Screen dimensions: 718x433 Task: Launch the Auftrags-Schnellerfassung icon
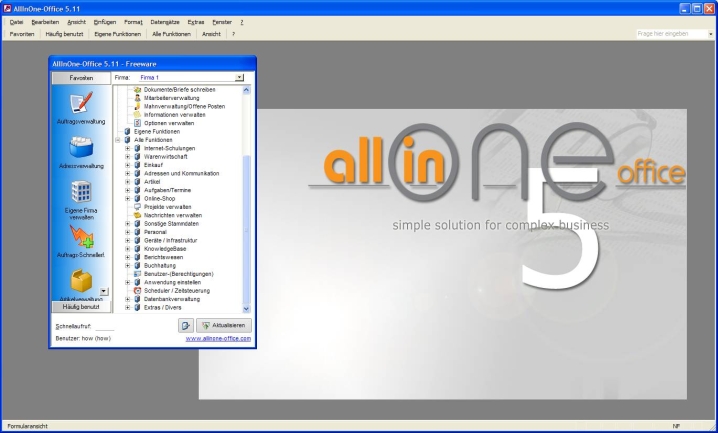pyautogui.click(x=81, y=238)
